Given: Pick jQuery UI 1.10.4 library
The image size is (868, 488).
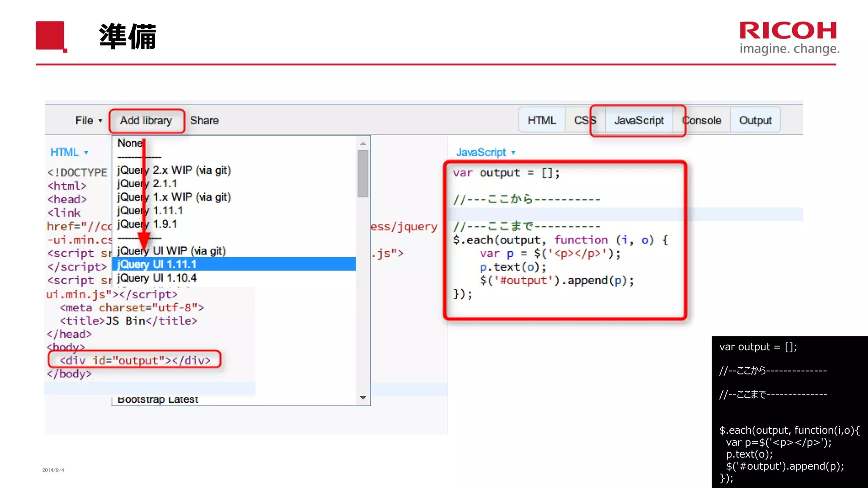Looking at the screenshot, I should click(157, 278).
